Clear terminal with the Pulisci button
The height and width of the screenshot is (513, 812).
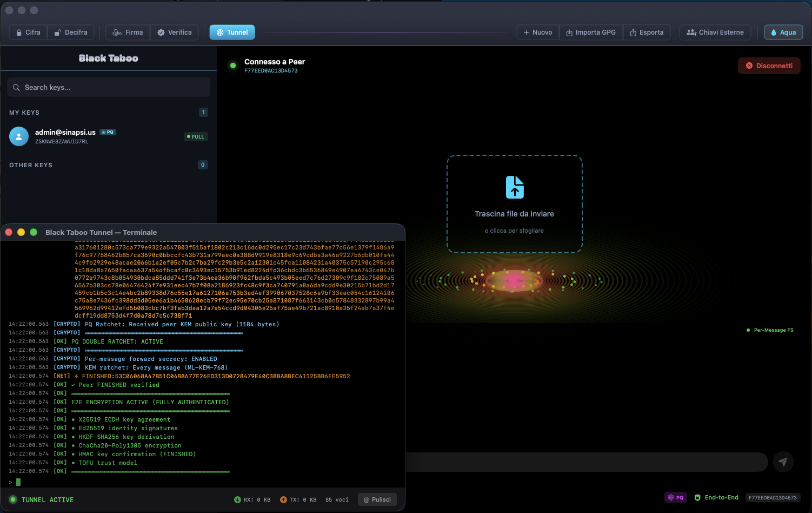click(377, 499)
